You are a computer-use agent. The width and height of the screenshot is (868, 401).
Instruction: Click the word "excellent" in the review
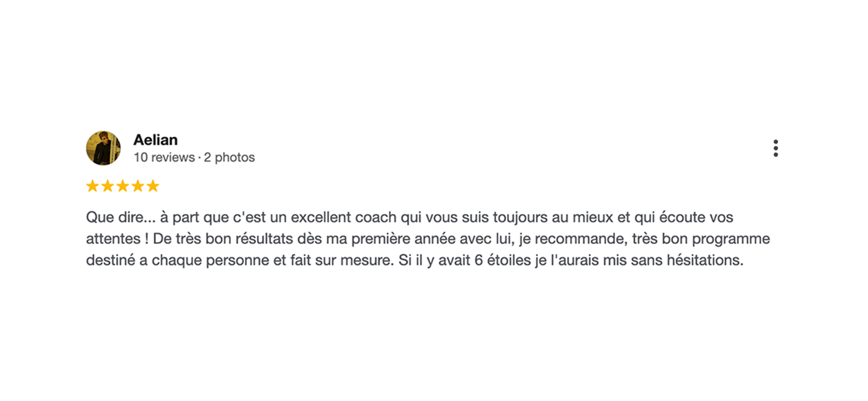point(321,217)
